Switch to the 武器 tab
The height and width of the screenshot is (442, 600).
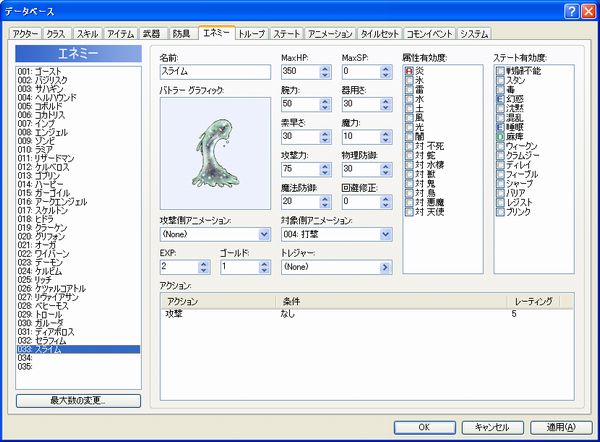tap(152, 34)
